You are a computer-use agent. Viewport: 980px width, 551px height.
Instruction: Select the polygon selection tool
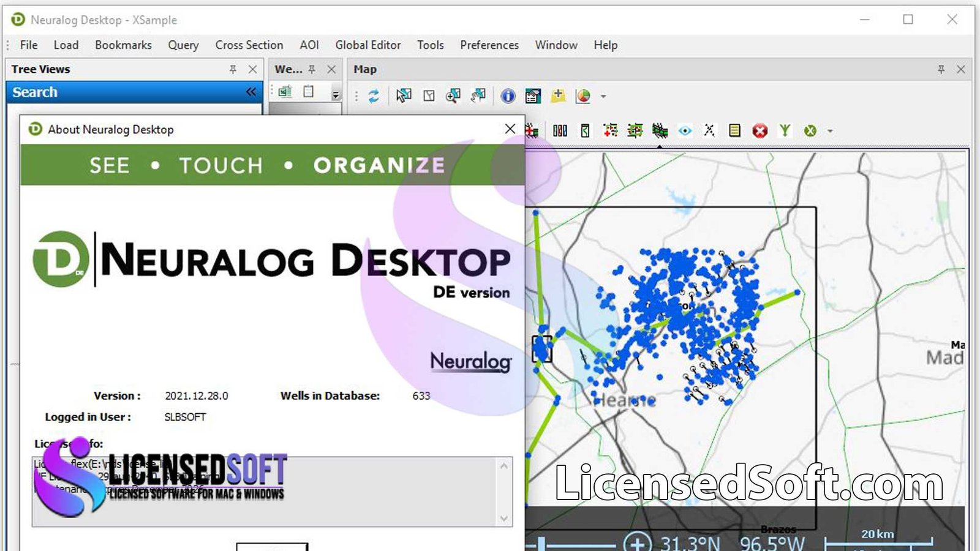429,96
